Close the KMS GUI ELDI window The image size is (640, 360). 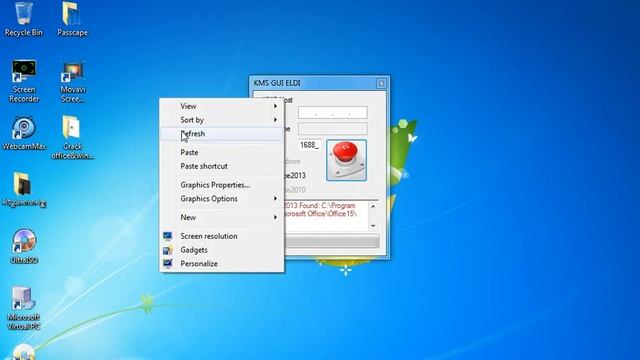381,83
